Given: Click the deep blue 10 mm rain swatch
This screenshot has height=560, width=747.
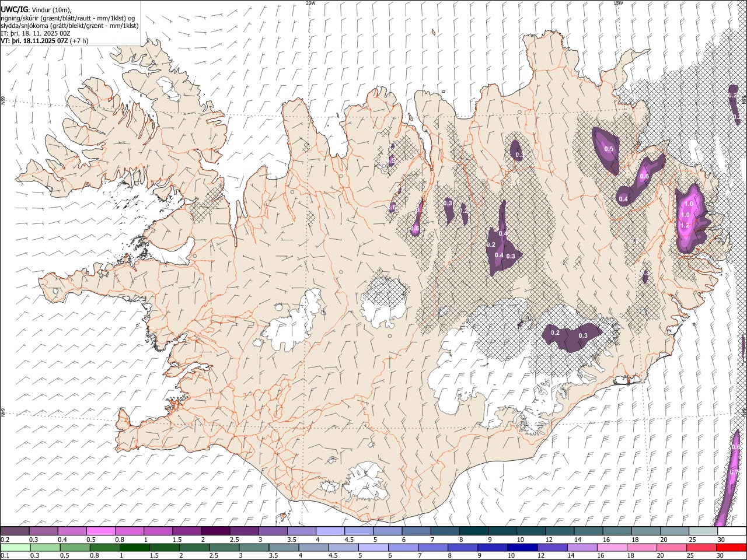Looking at the screenshot, I should click(x=523, y=548).
